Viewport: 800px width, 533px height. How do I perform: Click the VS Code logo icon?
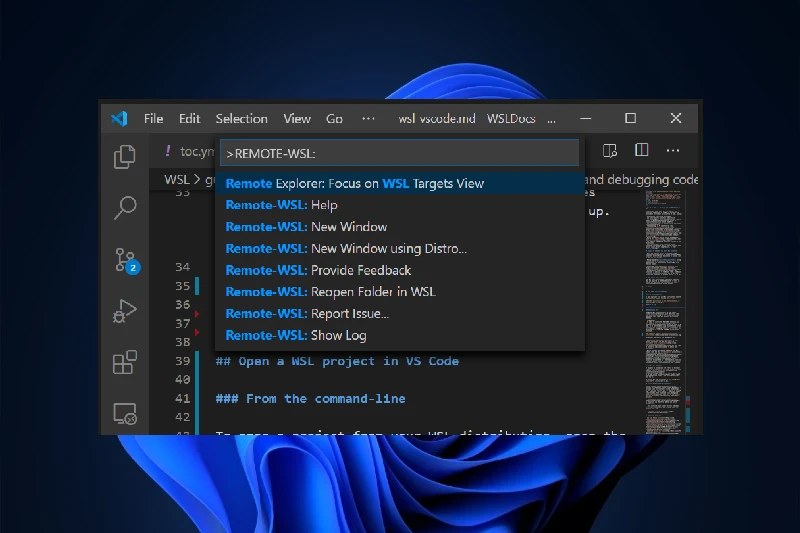click(x=119, y=119)
